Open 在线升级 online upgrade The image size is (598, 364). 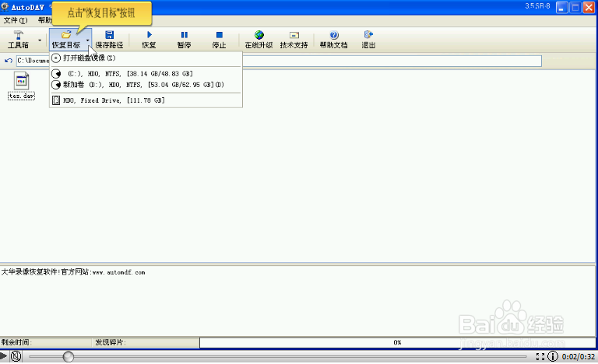point(259,40)
